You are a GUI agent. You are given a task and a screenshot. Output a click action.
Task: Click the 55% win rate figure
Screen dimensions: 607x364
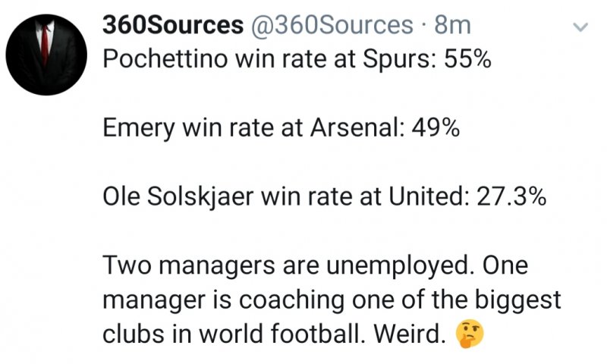[x=467, y=60]
